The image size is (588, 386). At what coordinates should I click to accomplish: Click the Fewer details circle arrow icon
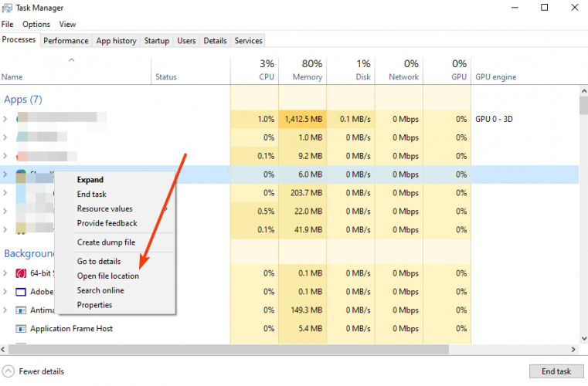pos(8,371)
